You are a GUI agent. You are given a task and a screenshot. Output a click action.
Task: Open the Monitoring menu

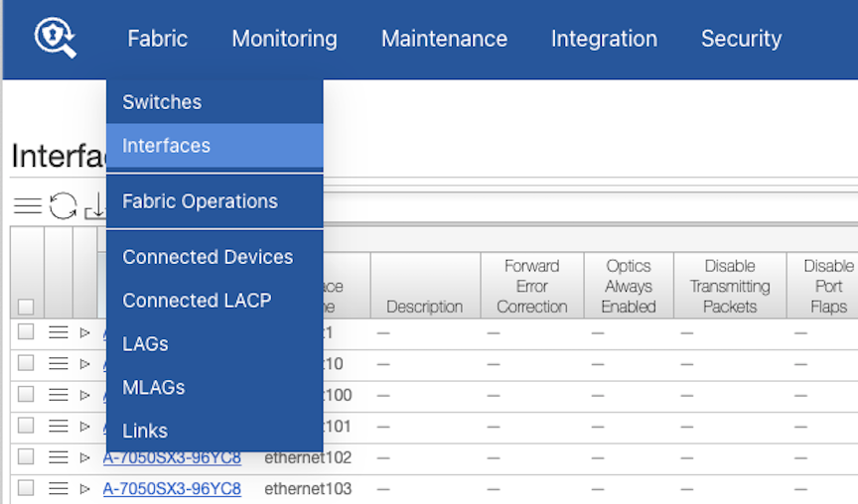[x=285, y=39]
